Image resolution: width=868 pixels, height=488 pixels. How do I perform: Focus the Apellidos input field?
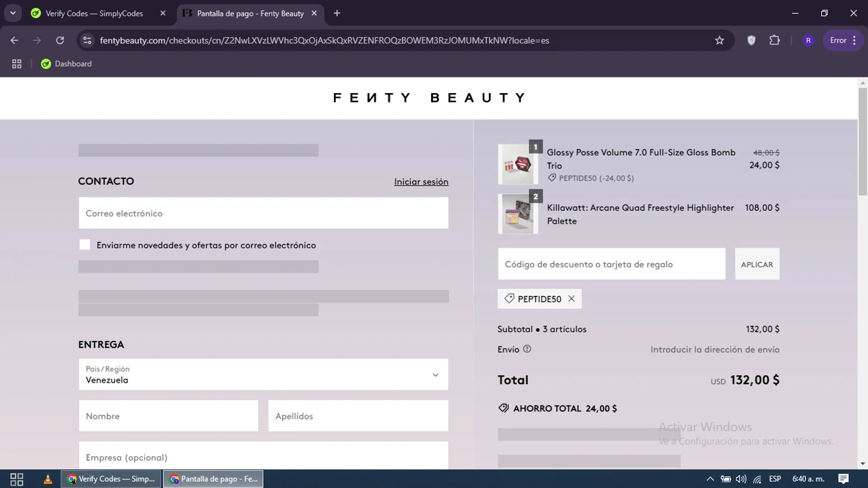[358, 416]
